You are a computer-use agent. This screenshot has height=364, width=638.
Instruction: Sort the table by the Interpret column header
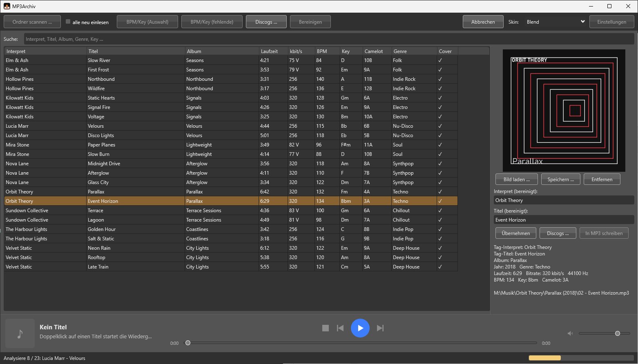45,51
